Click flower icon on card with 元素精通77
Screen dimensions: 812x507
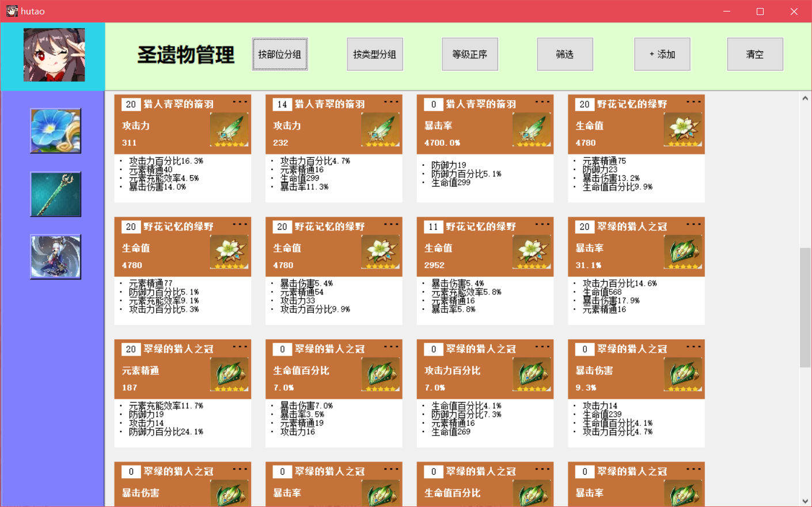click(x=230, y=252)
